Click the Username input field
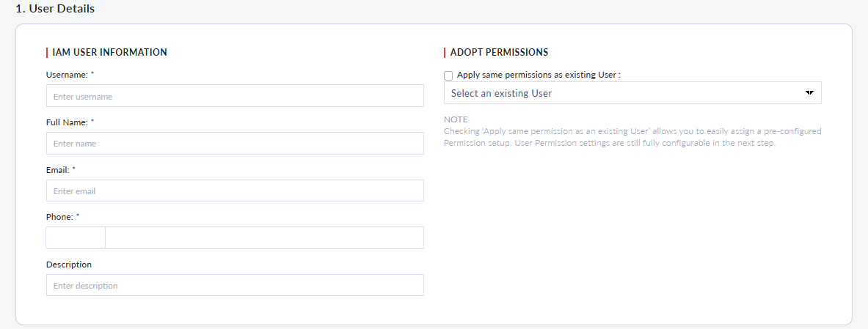Image resolution: width=868 pixels, height=329 pixels. click(235, 96)
